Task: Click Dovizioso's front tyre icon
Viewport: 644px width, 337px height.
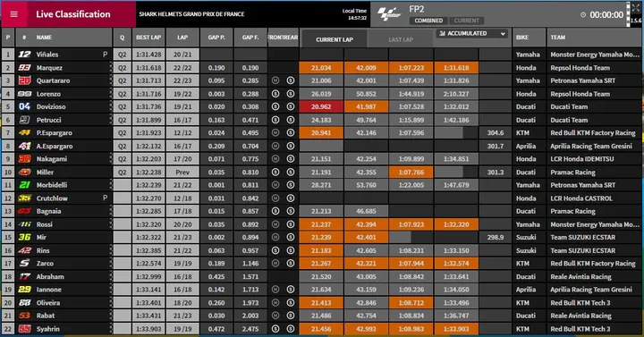Action: click(275, 106)
